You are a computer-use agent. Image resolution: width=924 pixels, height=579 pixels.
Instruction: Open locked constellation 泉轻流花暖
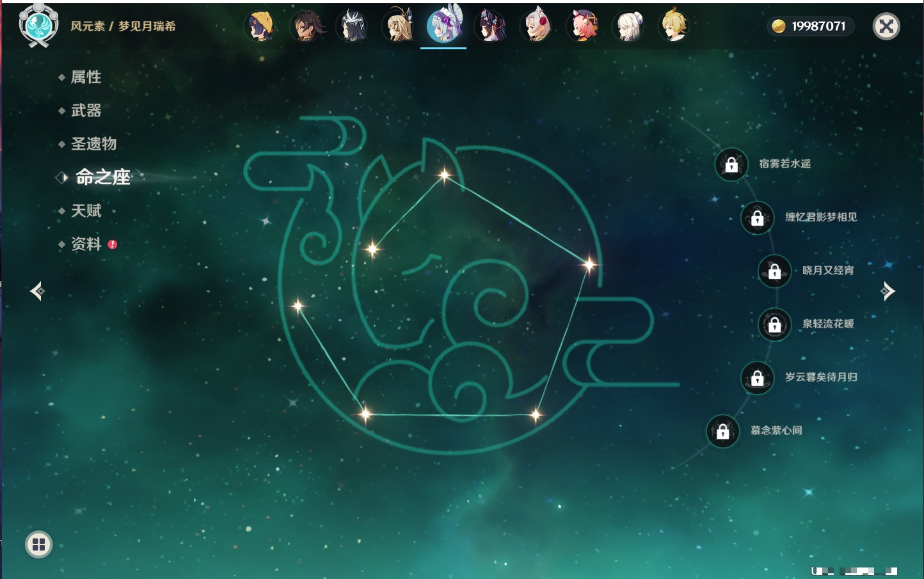(774, 324)
